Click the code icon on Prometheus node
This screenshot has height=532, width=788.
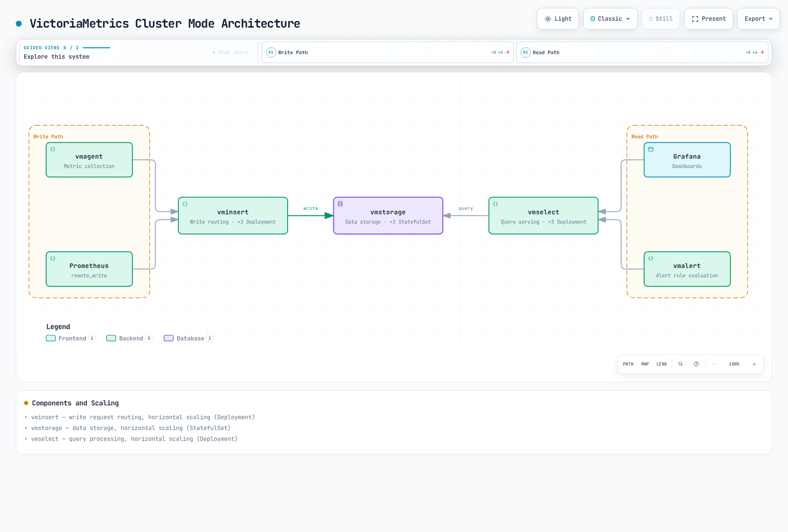[53, 259]
